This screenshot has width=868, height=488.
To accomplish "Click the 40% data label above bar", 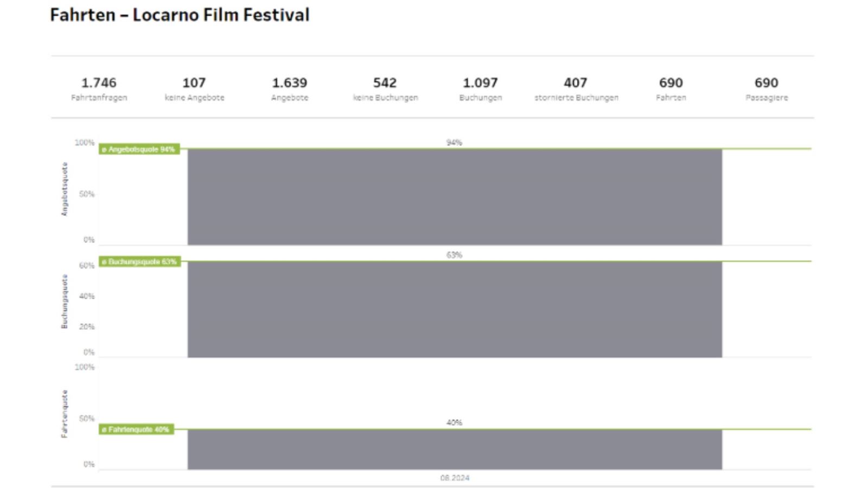I will (454, 422).
